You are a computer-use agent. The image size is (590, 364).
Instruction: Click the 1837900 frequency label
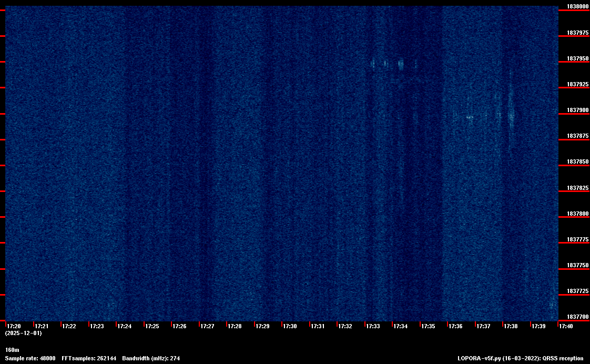coord(577,110)
